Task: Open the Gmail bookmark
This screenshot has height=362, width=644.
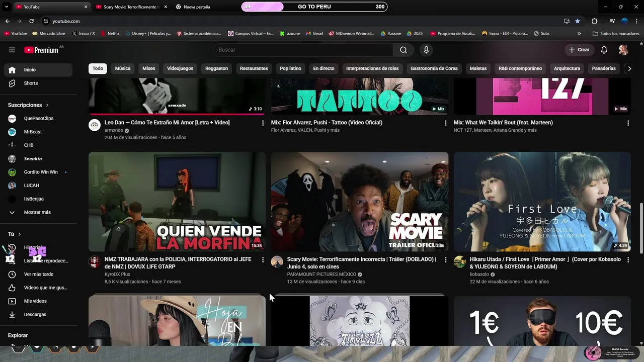Action: tap(314, 34)
